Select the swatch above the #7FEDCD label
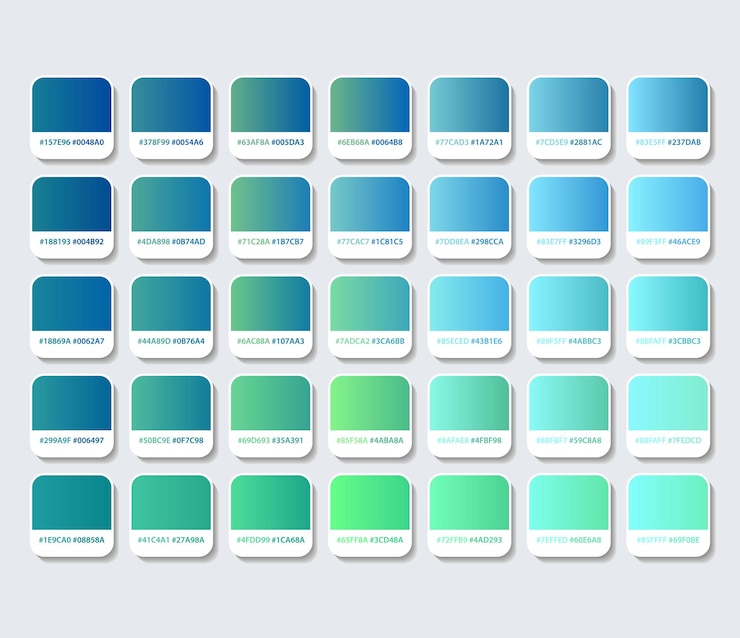This screenshot has width=740, height=638. (668, 403)
